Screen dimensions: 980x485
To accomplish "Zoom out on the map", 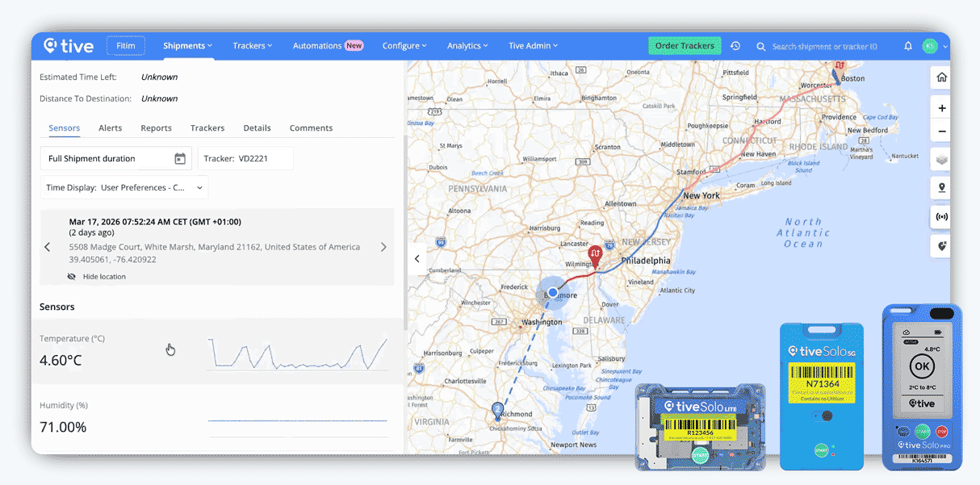I will [x=941, y=131].
